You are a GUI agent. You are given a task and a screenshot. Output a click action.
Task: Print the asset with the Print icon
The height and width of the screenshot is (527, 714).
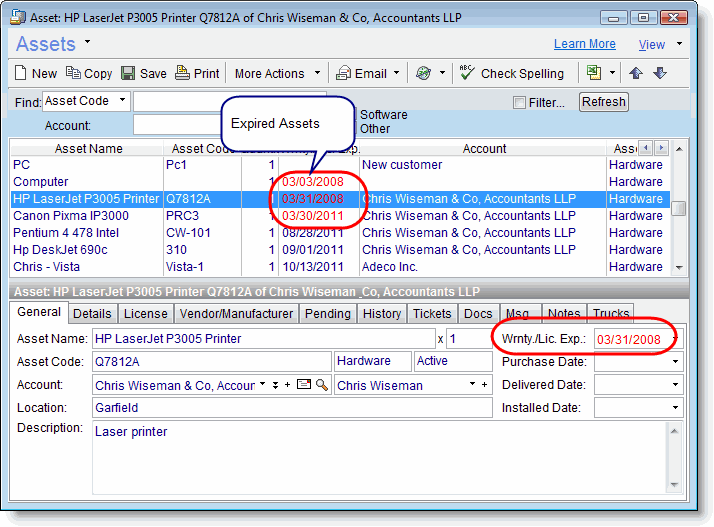coord(182,73)
